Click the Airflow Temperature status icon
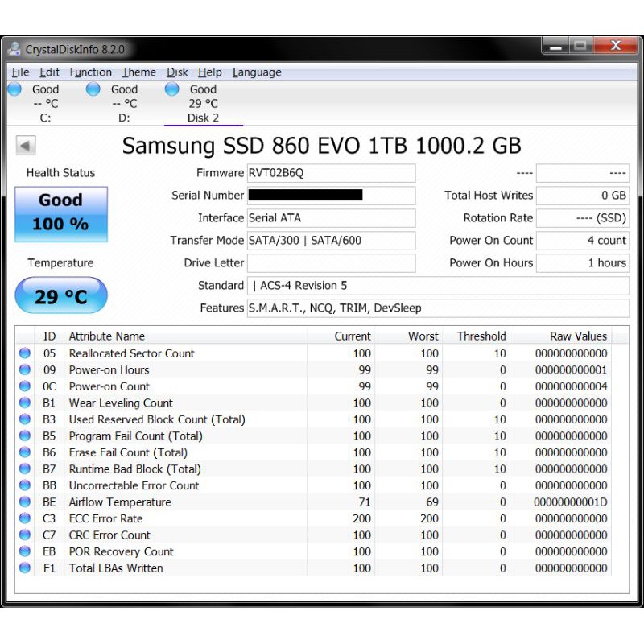Viewport: 644px width, 644px height. 25,502
